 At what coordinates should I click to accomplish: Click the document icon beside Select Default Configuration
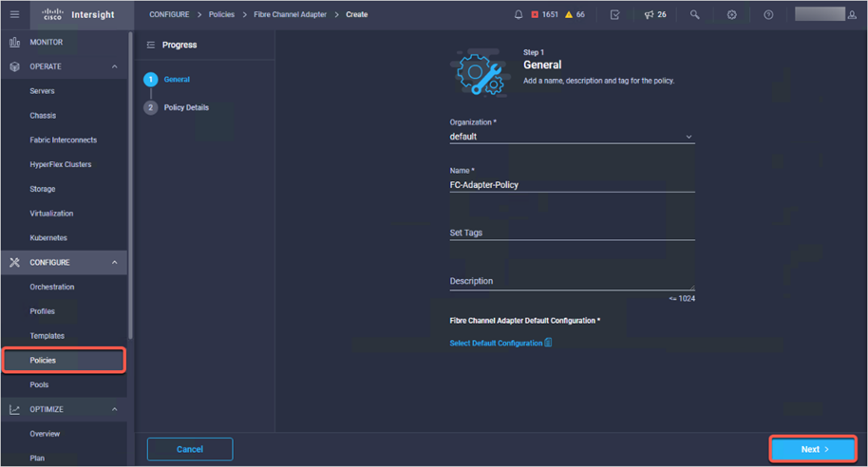pyautogui.click(x=548, y=343)
